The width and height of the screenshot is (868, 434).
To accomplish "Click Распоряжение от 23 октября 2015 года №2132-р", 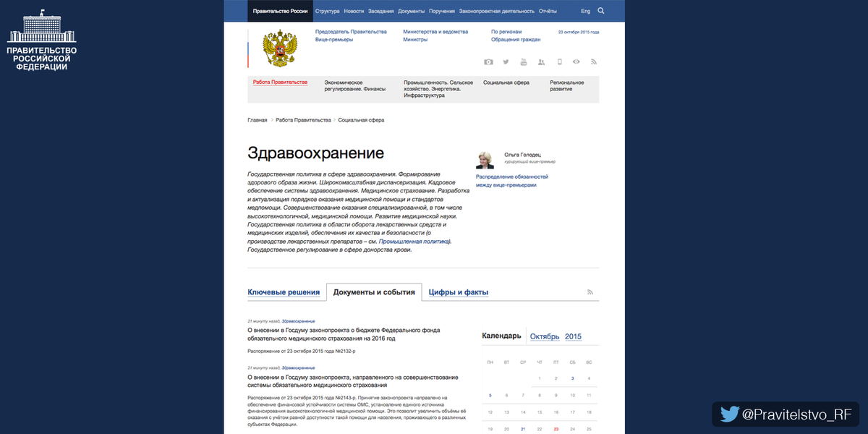I will (302, 351).
